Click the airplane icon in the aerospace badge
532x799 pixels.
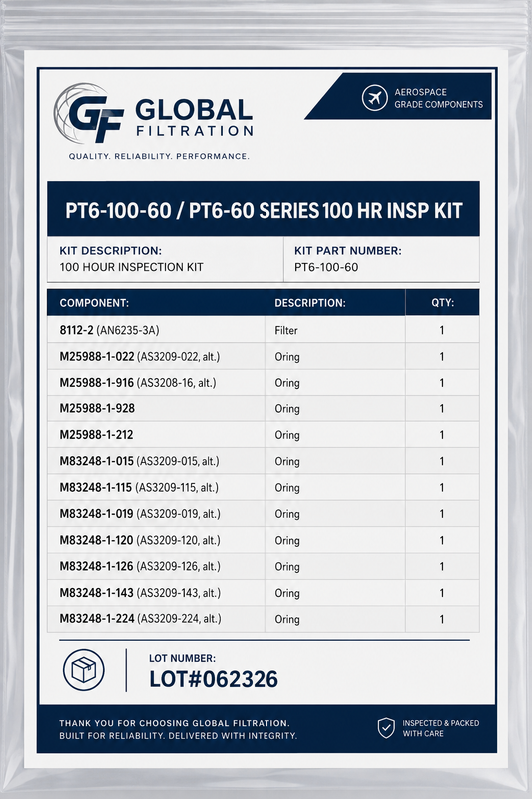click(x=375, y=97)
